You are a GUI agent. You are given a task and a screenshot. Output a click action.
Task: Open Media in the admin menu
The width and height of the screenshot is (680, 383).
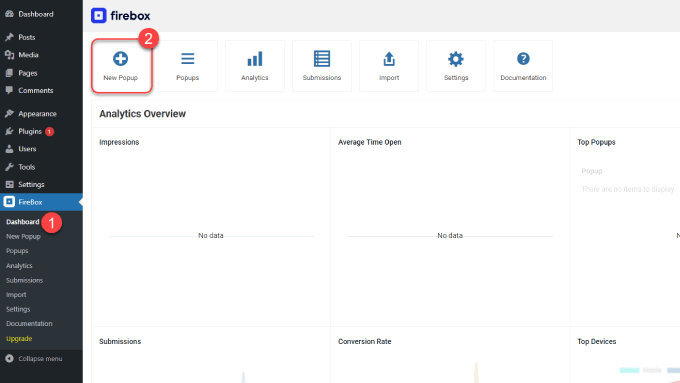28,55
